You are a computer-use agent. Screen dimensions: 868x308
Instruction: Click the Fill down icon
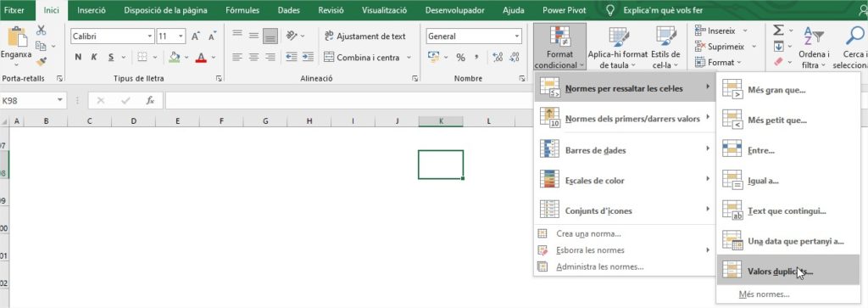[x=779, y=46]
